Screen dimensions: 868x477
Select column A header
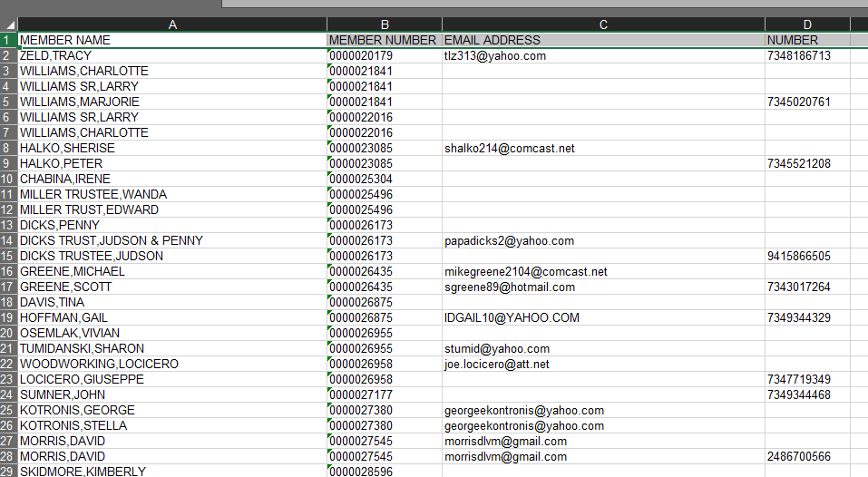[172, 24]
